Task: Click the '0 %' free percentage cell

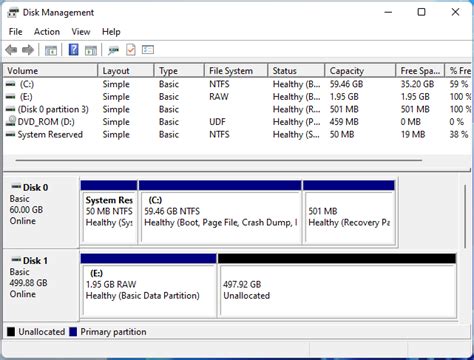Action: [457, 122]
